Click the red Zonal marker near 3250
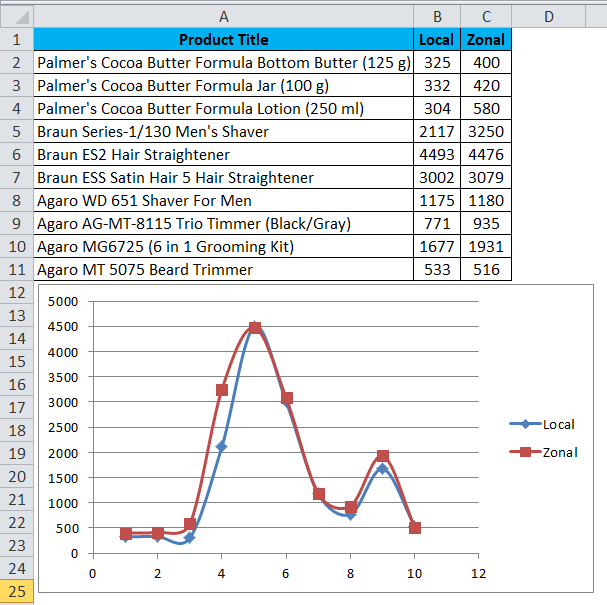The width and height of the screenshot is (607, 605). pos(222,390)
